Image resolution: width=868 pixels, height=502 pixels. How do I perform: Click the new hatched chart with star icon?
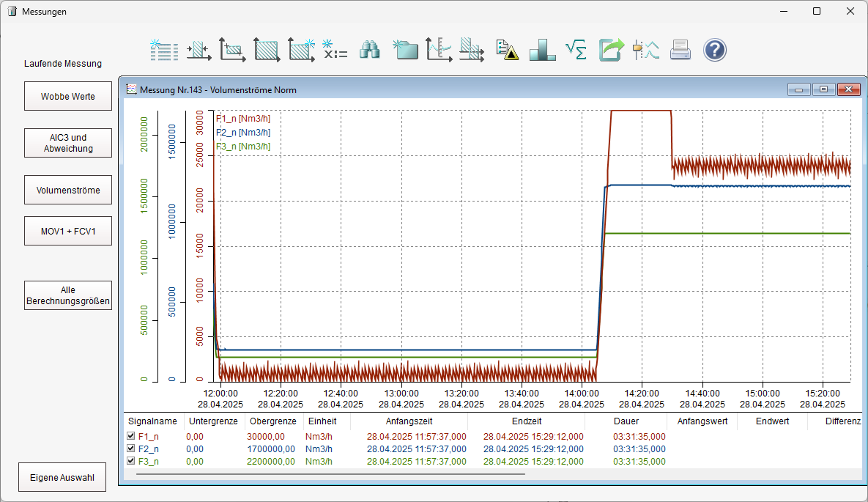pyautogui.click(x=302, y=50)
